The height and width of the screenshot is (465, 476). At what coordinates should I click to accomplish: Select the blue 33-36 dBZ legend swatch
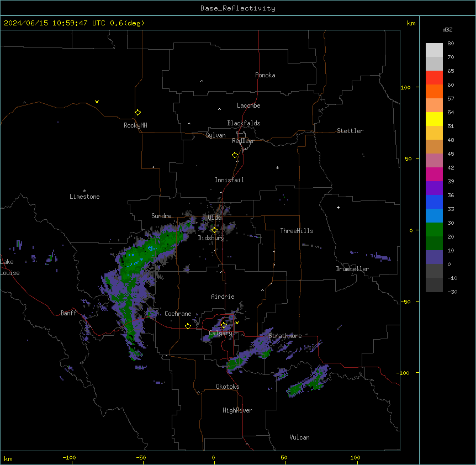point(434,202)
